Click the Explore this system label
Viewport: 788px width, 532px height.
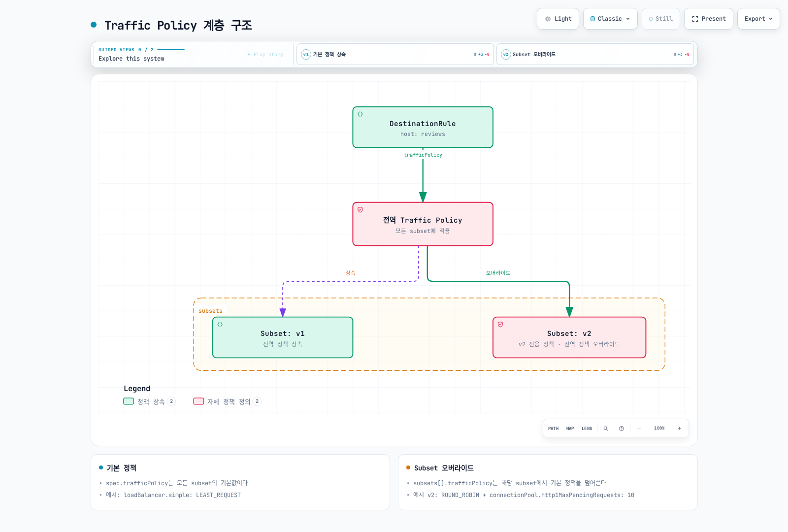[131, 59]
